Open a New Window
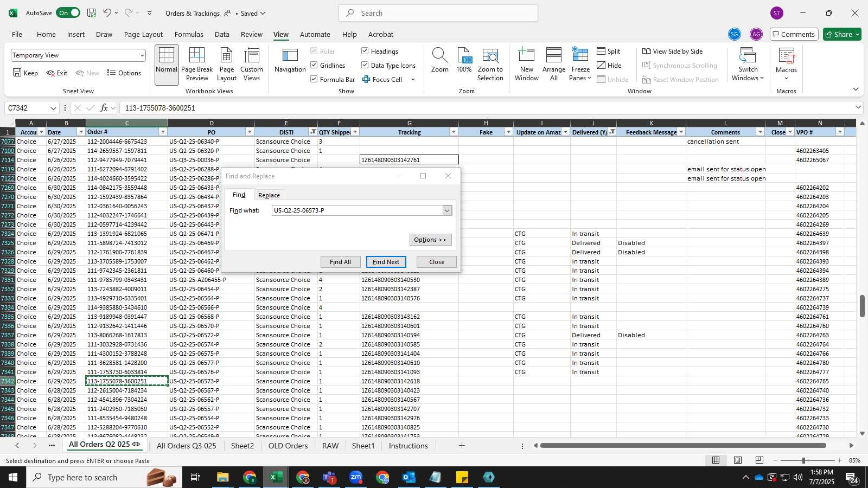Image resolution: width=868 pixels, height=488 pixels. 527,65
